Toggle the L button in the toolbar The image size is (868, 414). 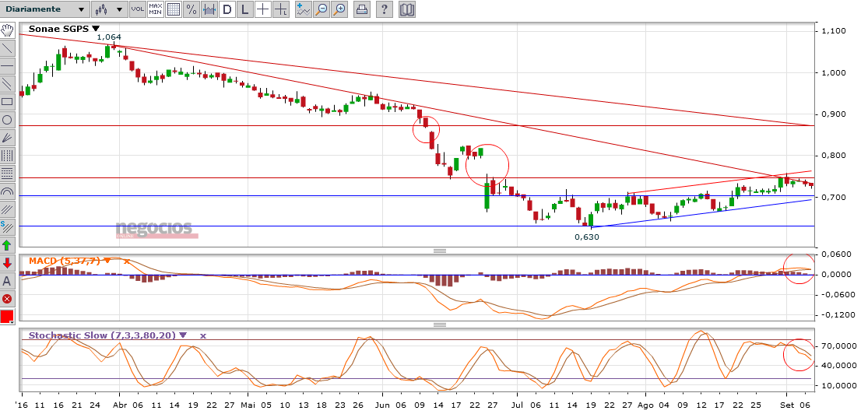(245, 9)
